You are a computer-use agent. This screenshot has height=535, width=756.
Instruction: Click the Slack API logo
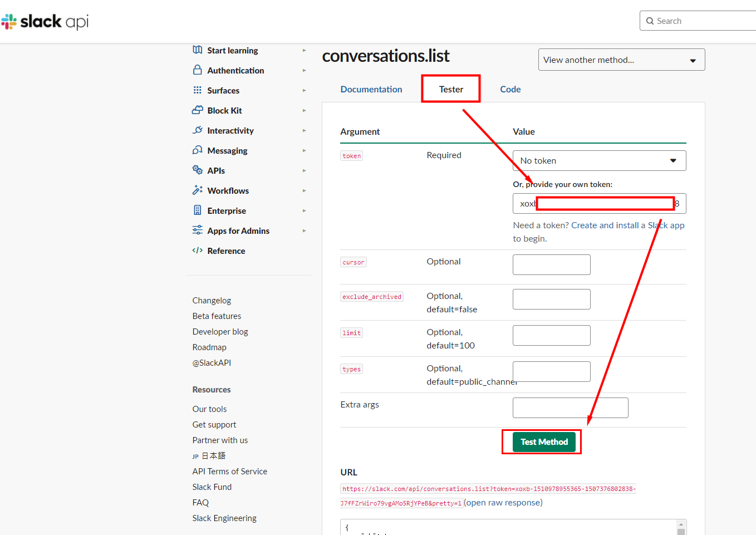45,22
